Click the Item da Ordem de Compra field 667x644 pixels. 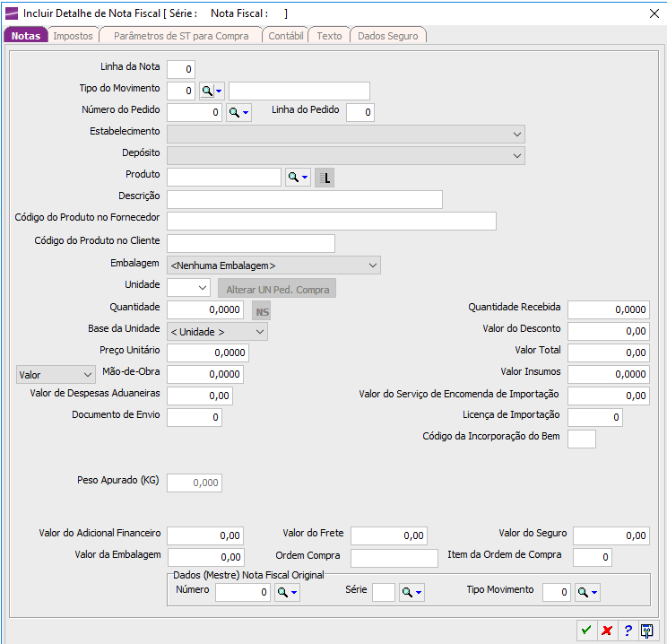[593, 557]
